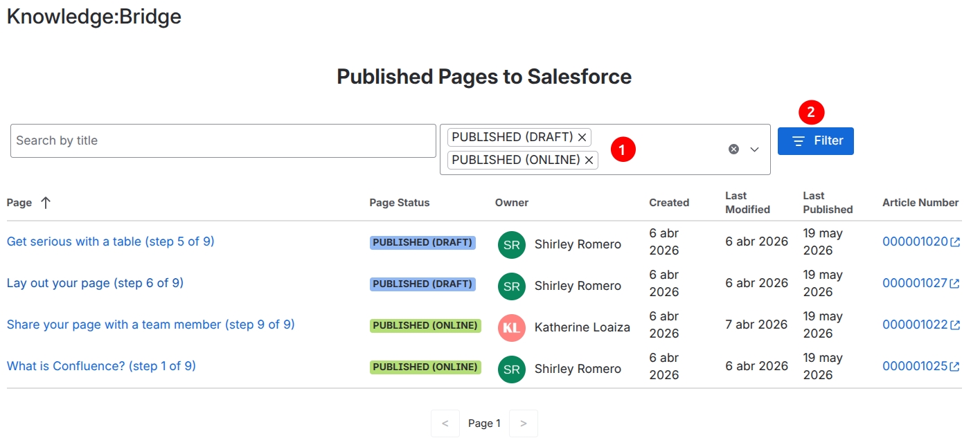Image resolution: width=980 pixels, height=438 pixels.
Task: Click the SR avatar in the "Lay out your page" row
Action: point(512,286)
